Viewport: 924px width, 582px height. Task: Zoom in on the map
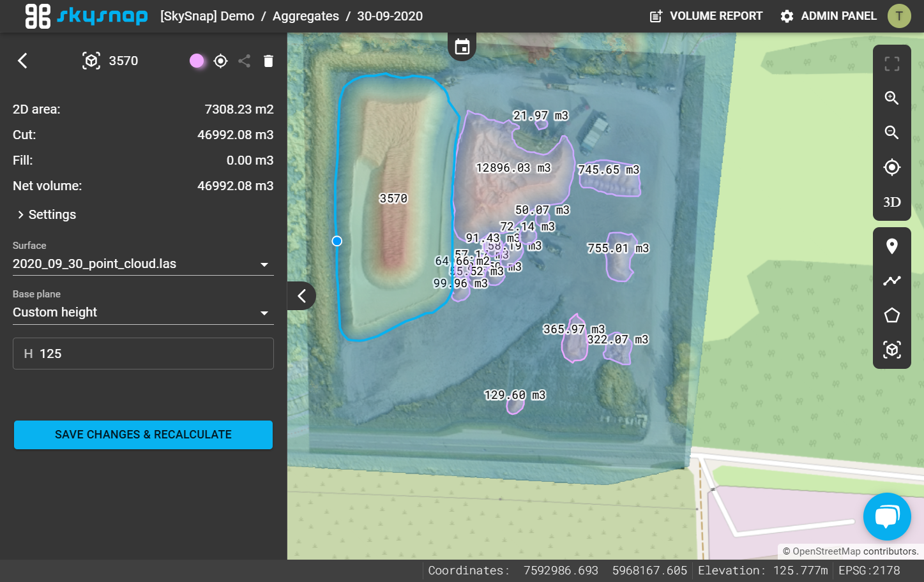pos(892,98)
